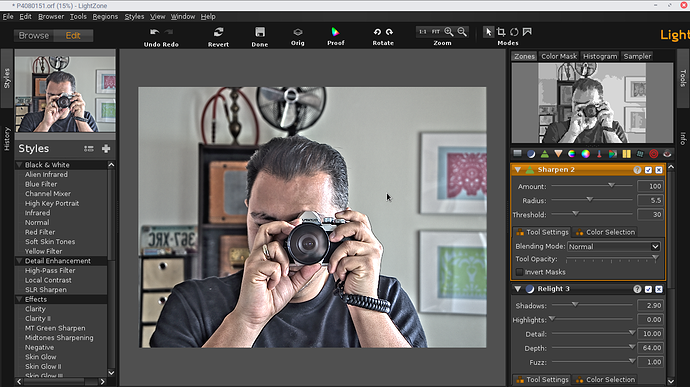Add a Hue/Saturation tool

tap(572, 154)
